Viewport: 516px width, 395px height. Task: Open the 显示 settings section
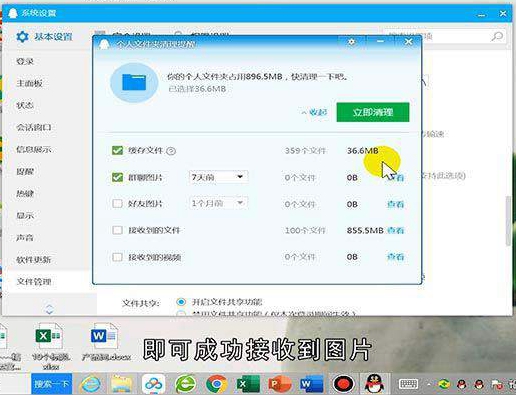(25, 215)
